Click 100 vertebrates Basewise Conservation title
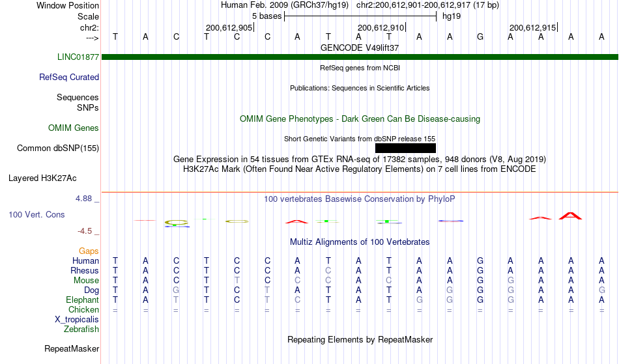Viewport: 619px width, 364px height. click(360, 199)
